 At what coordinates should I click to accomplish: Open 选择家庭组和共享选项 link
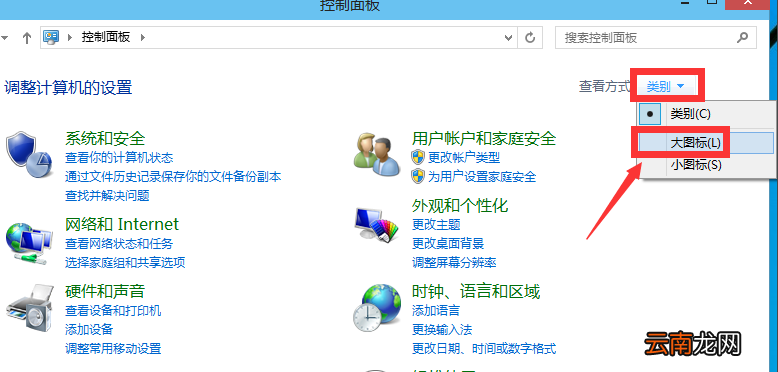[125, 262]
